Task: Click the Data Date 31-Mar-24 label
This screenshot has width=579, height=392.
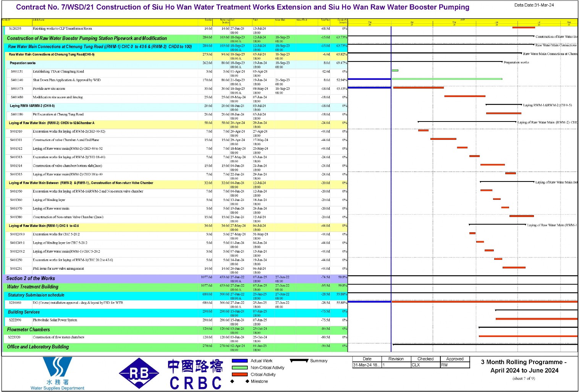Action: (534, 5)
